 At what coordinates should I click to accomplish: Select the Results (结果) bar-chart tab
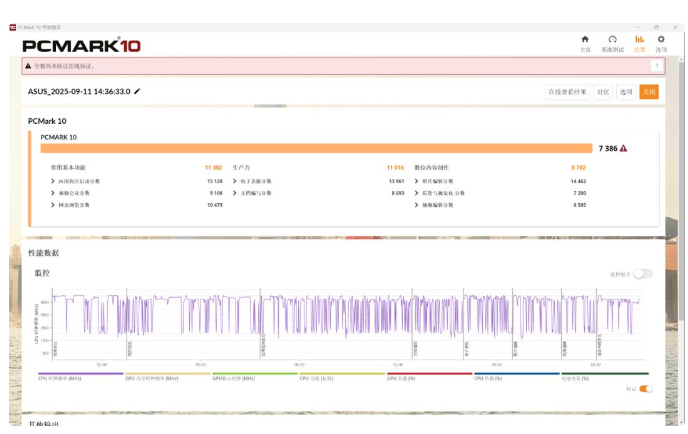tap(640, 44)
